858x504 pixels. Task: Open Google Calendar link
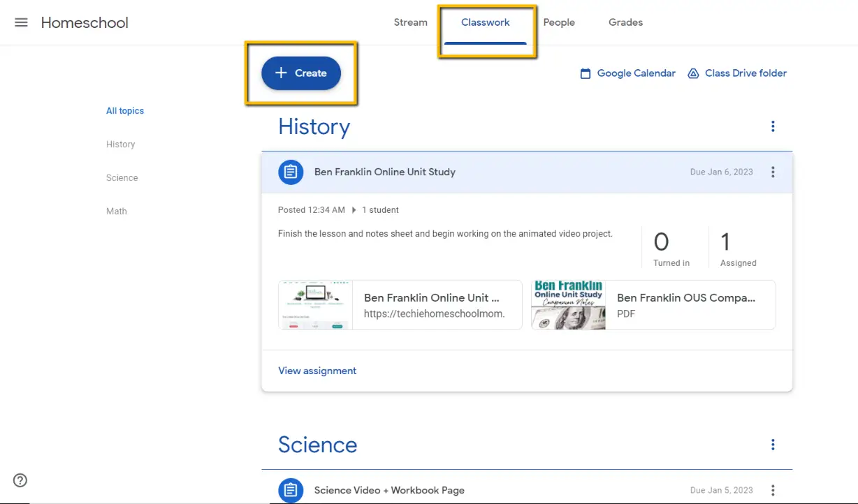click(x=628, y=73)
